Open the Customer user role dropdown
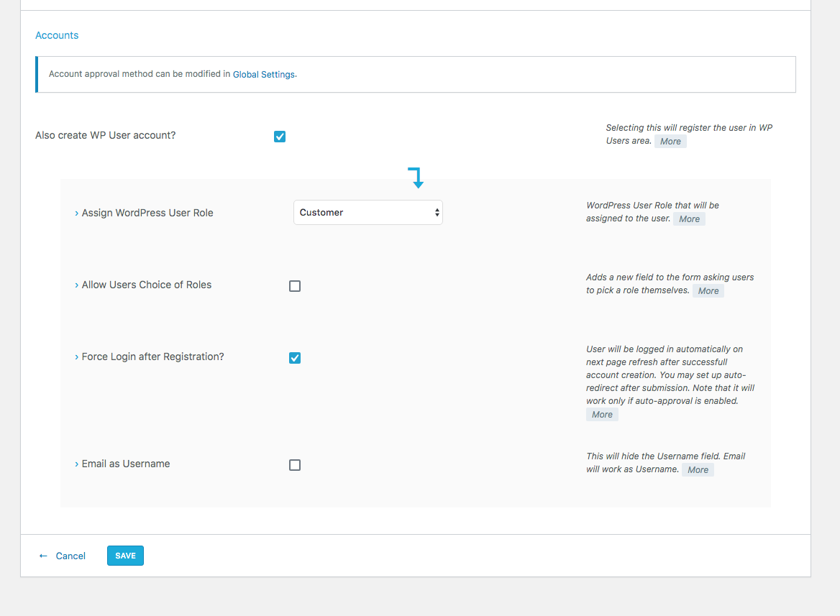This screenshot has height=616, width=840. (367, 213)
